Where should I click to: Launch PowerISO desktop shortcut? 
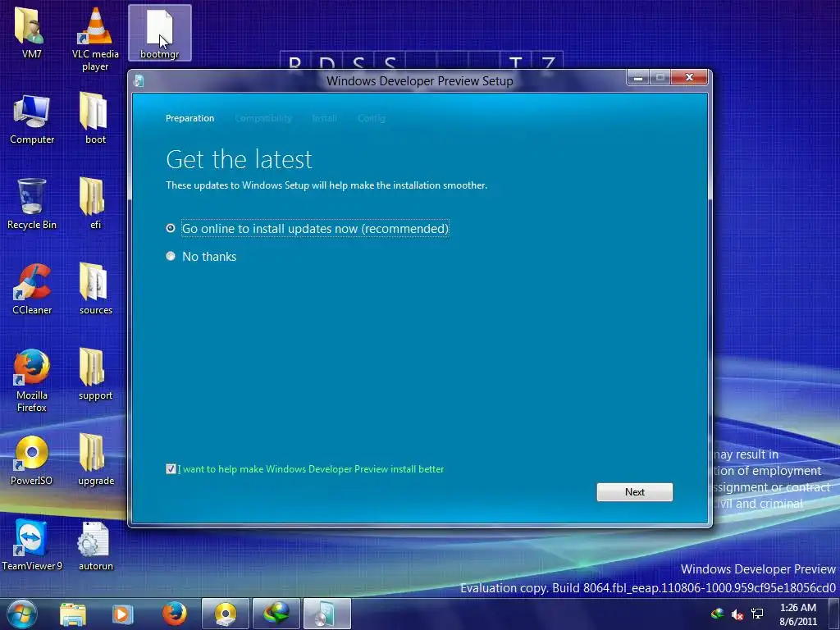pyautogui.click(x=32, y=459)
